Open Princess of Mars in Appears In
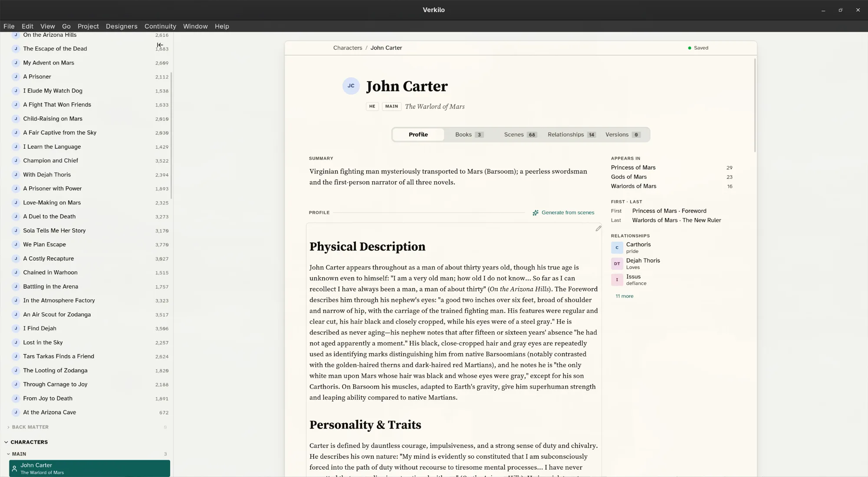Image resolution: width=868 pixels, height=477 pixels. (x=633, y=168)
